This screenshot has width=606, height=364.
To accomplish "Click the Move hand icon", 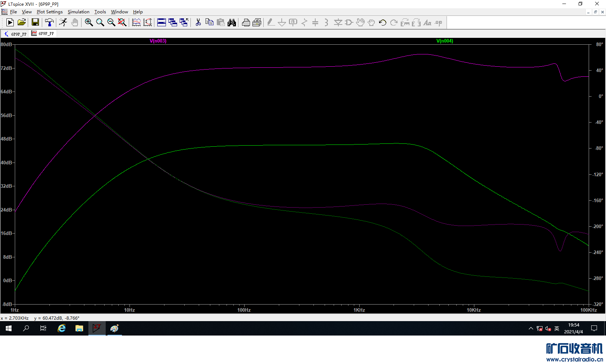I will (360, 22).
